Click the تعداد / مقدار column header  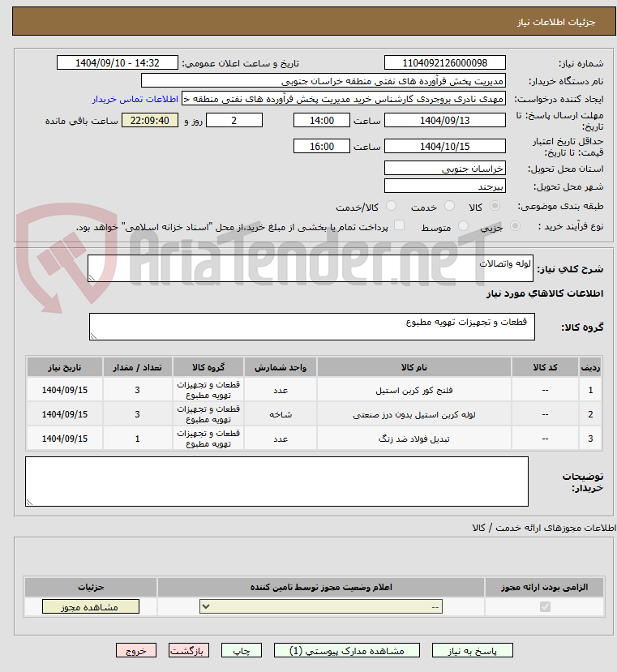tap(137, 367)
